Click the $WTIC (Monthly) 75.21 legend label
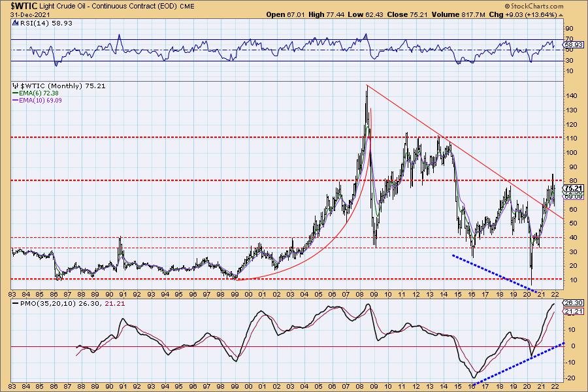This screenshot has width=588, height=392. point(63,86)
